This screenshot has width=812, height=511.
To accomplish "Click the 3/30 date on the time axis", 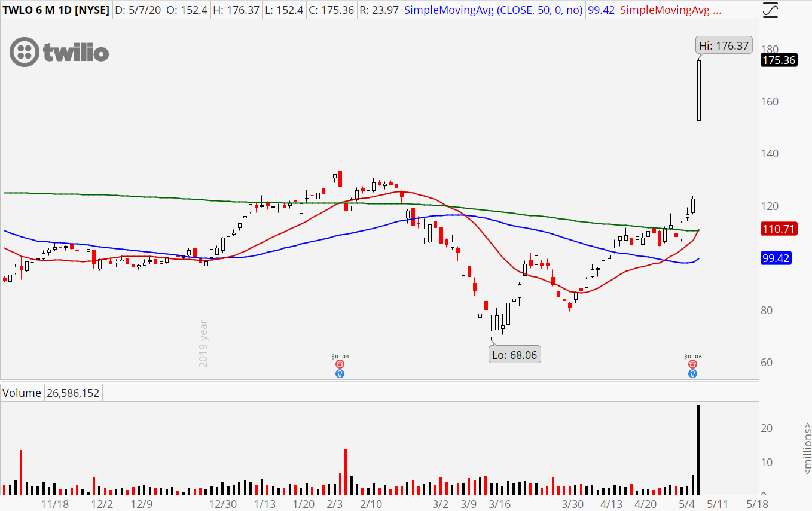I will [x=572, y=504].
